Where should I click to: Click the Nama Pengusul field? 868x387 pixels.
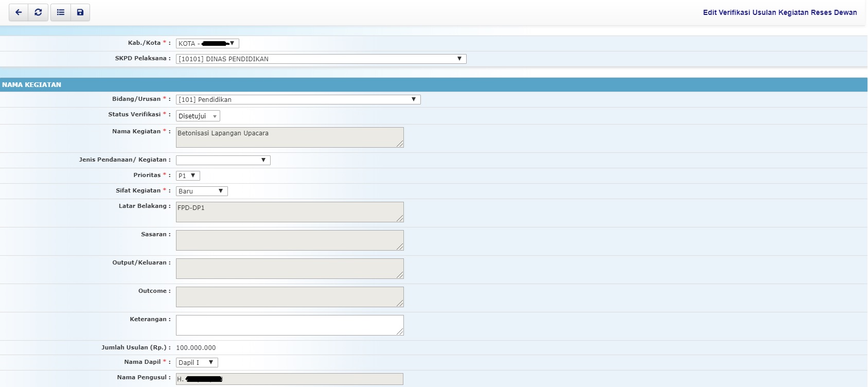[289, 379]
